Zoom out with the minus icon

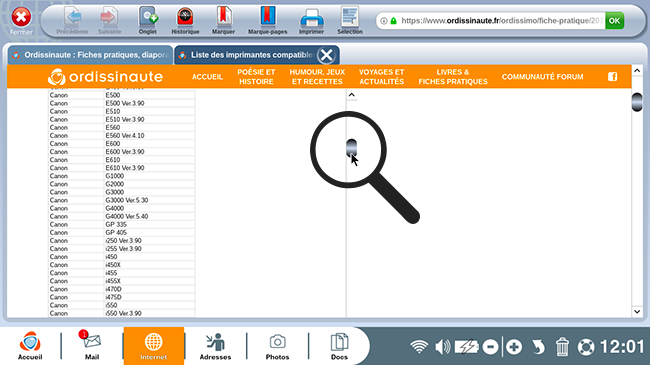click(x=490, y=347)
